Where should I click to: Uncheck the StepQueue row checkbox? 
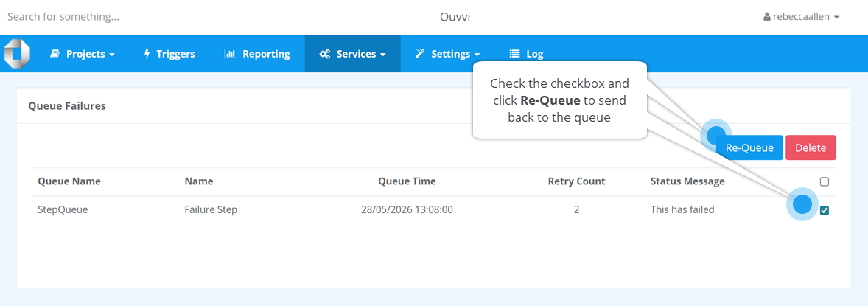tap(825, 210)
